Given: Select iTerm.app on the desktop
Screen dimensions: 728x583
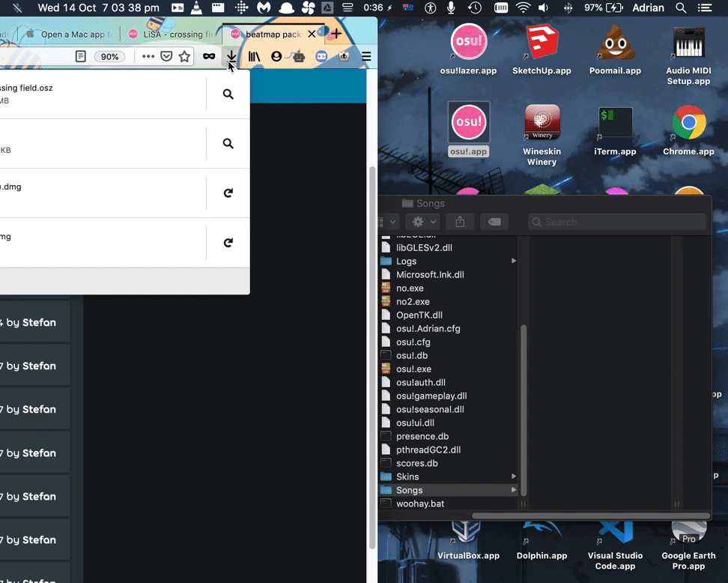Looking at the screenshot, I should click(x=615, y=131).
